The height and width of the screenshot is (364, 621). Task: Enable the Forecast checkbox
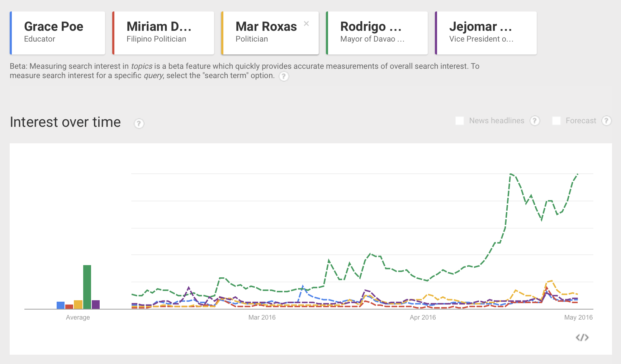coord(557,121)
